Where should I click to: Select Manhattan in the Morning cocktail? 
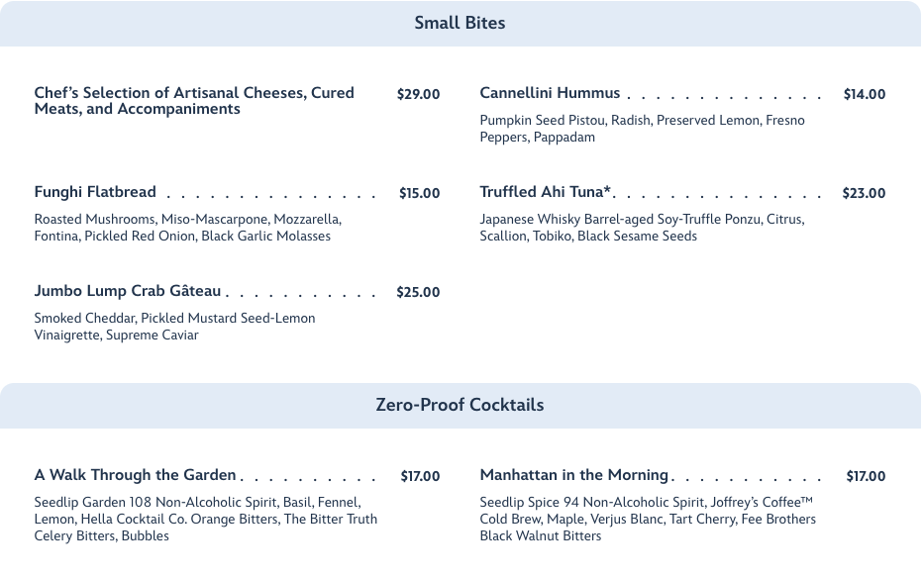574,475
